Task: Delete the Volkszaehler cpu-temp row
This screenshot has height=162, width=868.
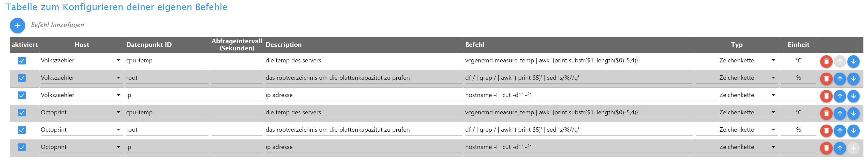Action: tap(826, 61)
